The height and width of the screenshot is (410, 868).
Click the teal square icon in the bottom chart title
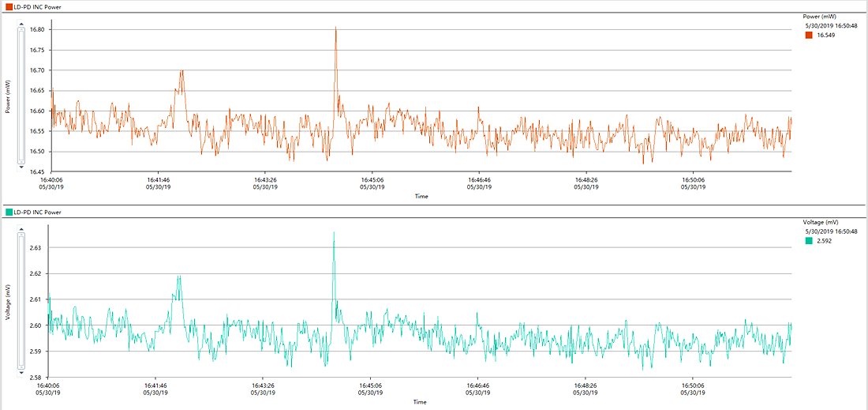tap(9, 213)
